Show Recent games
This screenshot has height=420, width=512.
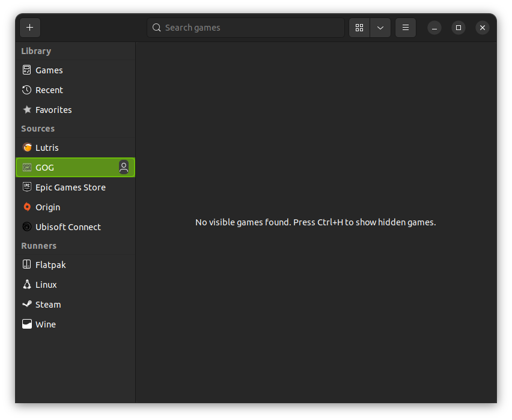(76, 90)
